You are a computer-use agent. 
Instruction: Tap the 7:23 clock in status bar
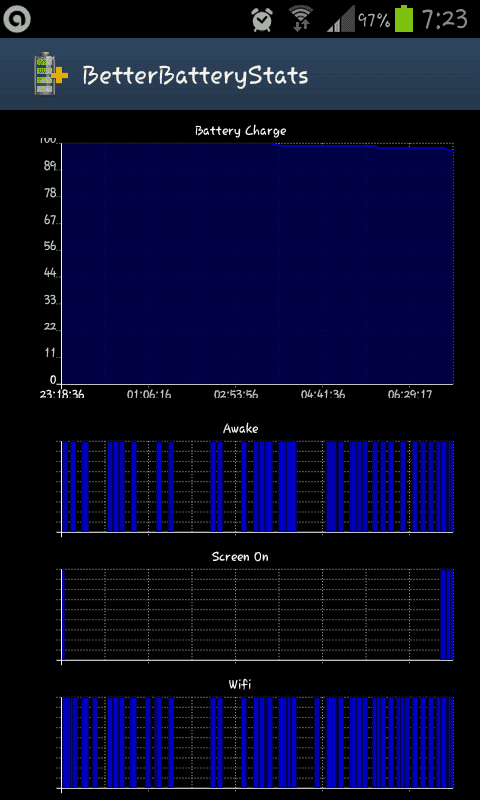[x=444, y=19]
